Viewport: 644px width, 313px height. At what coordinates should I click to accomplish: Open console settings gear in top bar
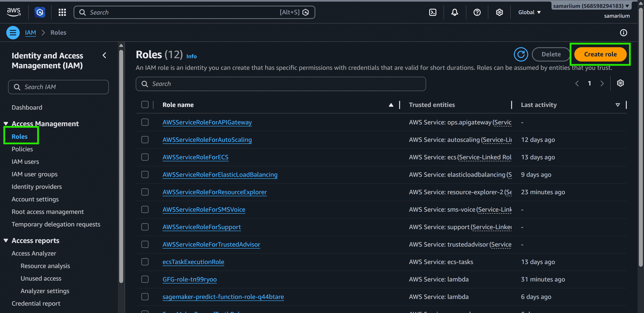tap(499, 12)
